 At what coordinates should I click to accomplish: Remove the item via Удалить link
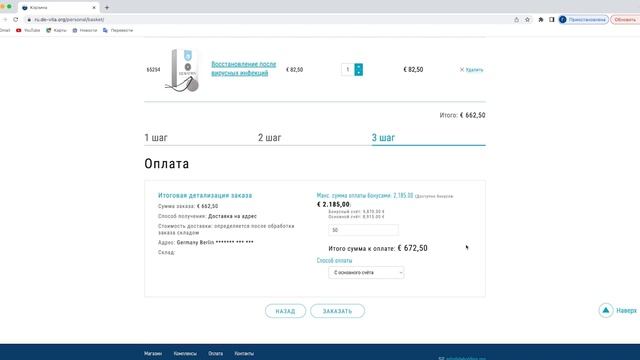tap(471, 70)
